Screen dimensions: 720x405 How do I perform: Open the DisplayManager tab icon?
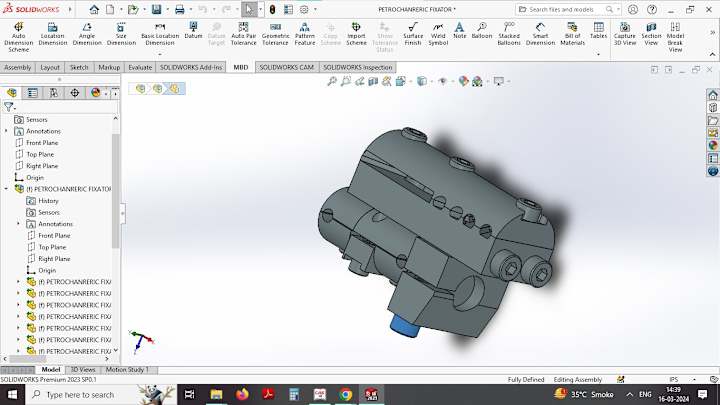pyautogui.click(x=95, y=93)
